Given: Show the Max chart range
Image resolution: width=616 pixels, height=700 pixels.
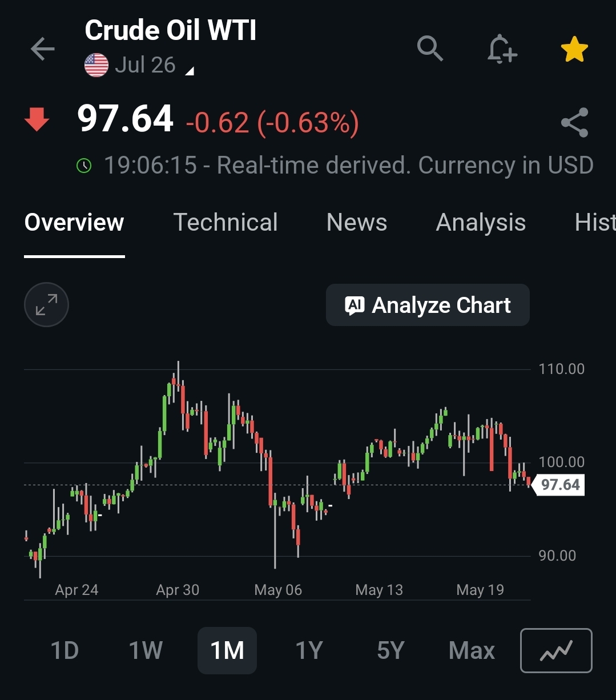Looking at the screenshot, I should (x=472, y=650).
